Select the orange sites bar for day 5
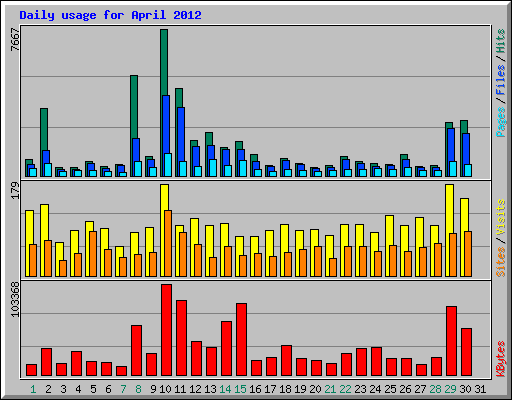The height and width of the screenshot is (400, 512). [x=93, y=254]
